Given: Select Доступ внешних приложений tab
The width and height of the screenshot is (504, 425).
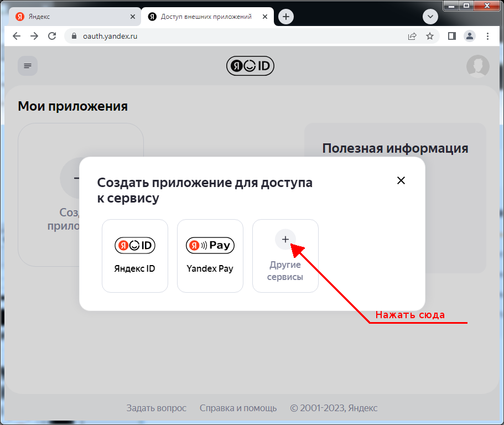Looking at the screenshot, I should tap(207, 17).
